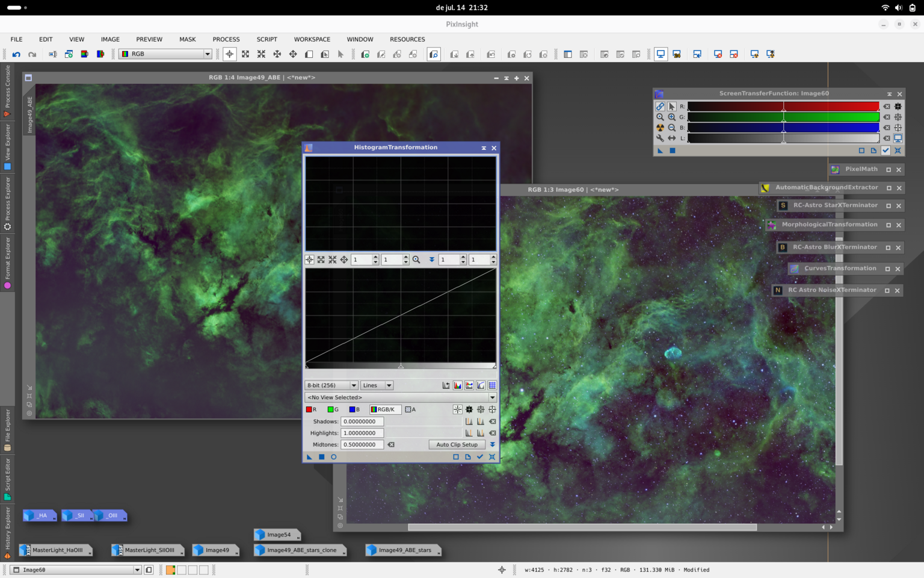This screenshot has width=924, height=578.
Task: Click Reset midtones balance in HistogramTransformation
Action: [x=391, y=445]
